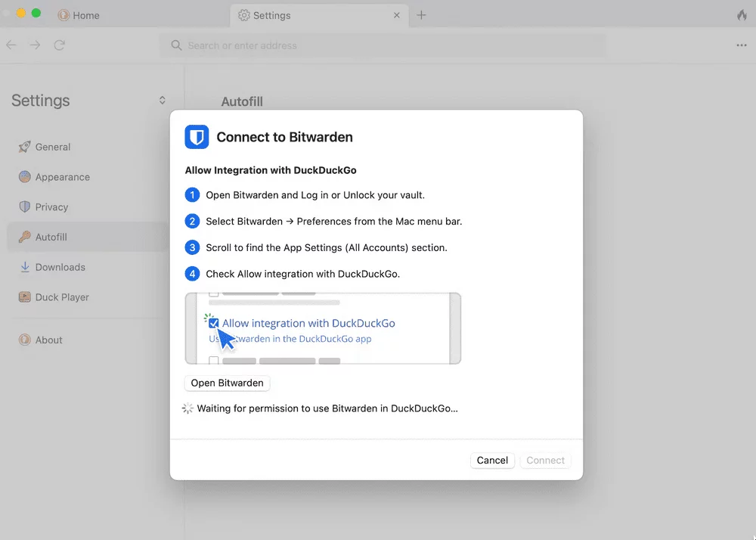Click the Privacy shield icon
Screen dimensions: 756x540
coord(25,206)
